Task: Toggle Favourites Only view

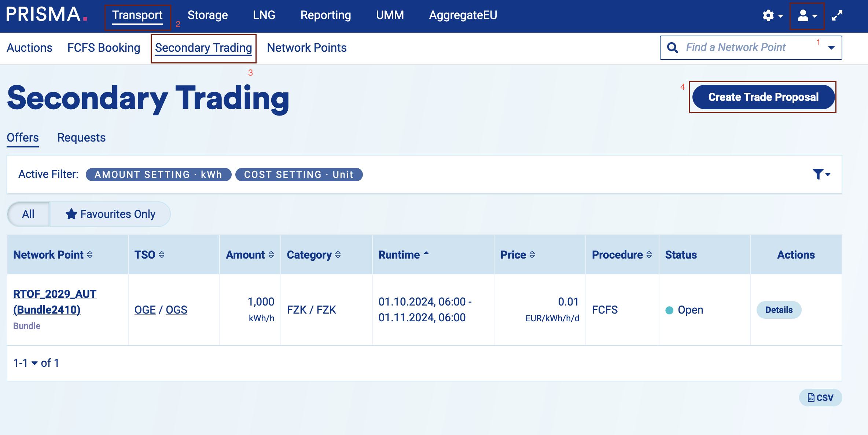Action: click(110, 214)
